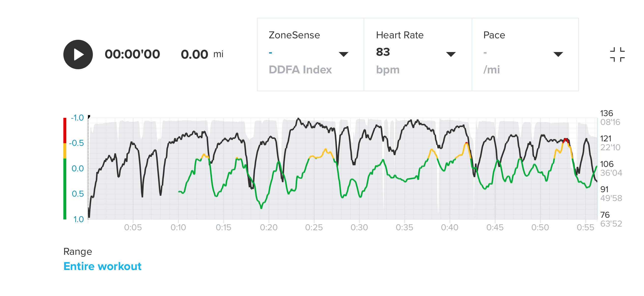The width and height of the screenshot is (644, 296).
Task: Open the Pace metric dropdown arrow
Action: (558, 54)
